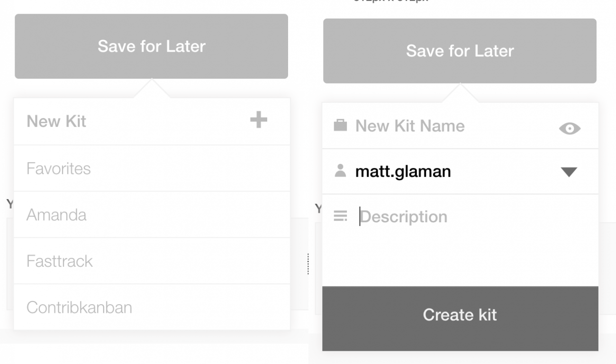Click the popover arrow under right Save for Later

pos(460,93)
